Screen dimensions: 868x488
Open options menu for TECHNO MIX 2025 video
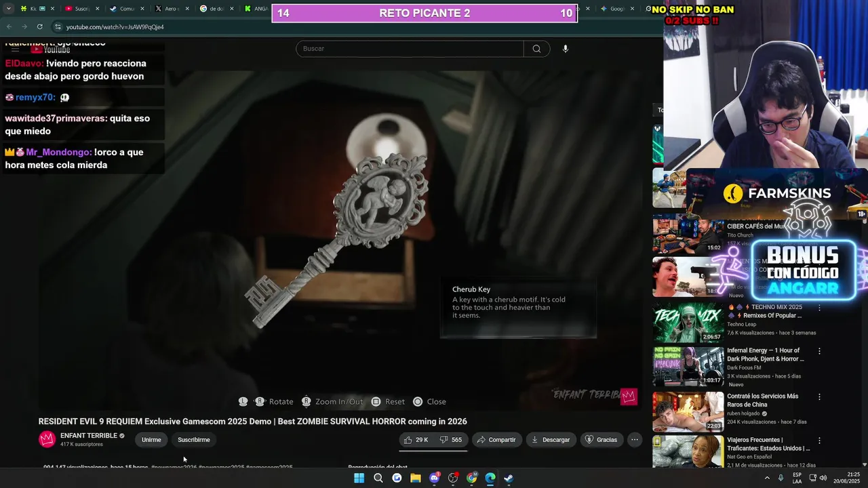819,308
